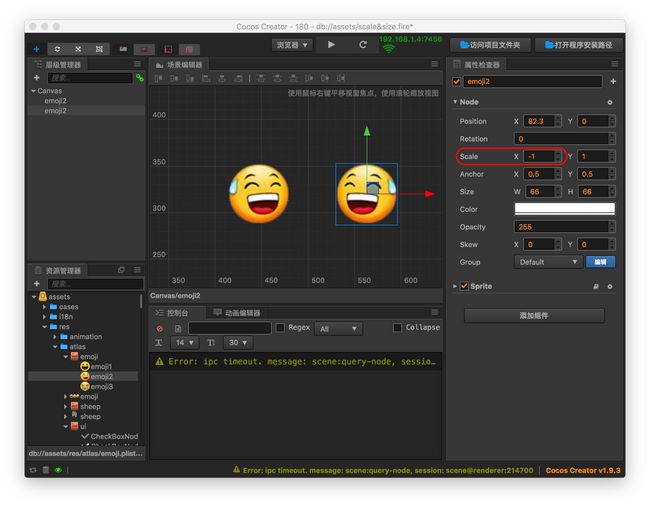Toggle the emoji2 node active checkbox

coord(456,81)
